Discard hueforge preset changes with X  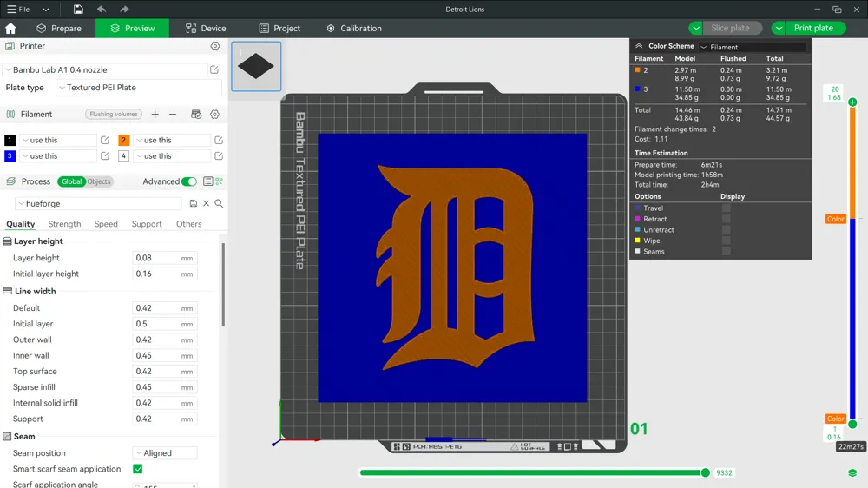click(206, 203)
